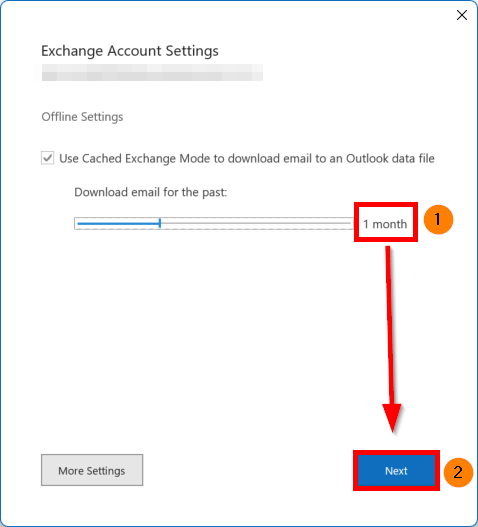The height and width of the screenshot is (527, 478).
Task: Click the Offline Settings heading
Action: click(82, 117)
